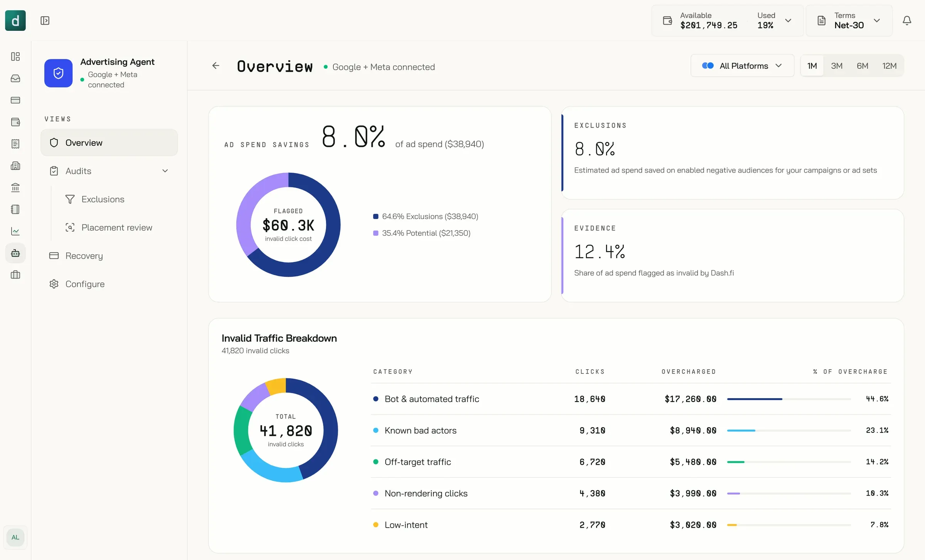Select the 12M time range
The image size is (925, 560).
(890, 66)
